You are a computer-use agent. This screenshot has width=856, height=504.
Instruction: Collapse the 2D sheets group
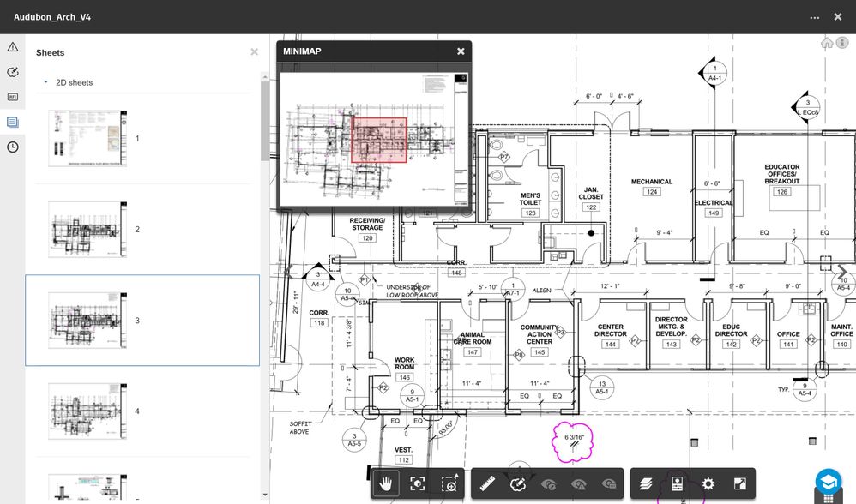pos(45,81)
